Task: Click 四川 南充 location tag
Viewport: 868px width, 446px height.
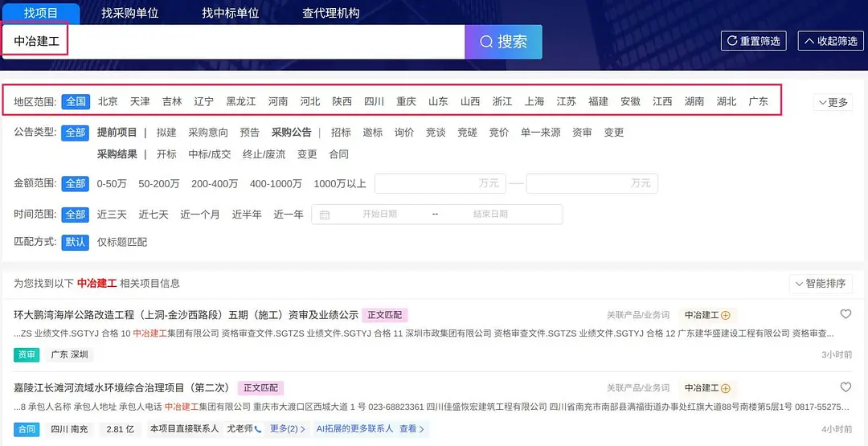Action: [69, 429]
